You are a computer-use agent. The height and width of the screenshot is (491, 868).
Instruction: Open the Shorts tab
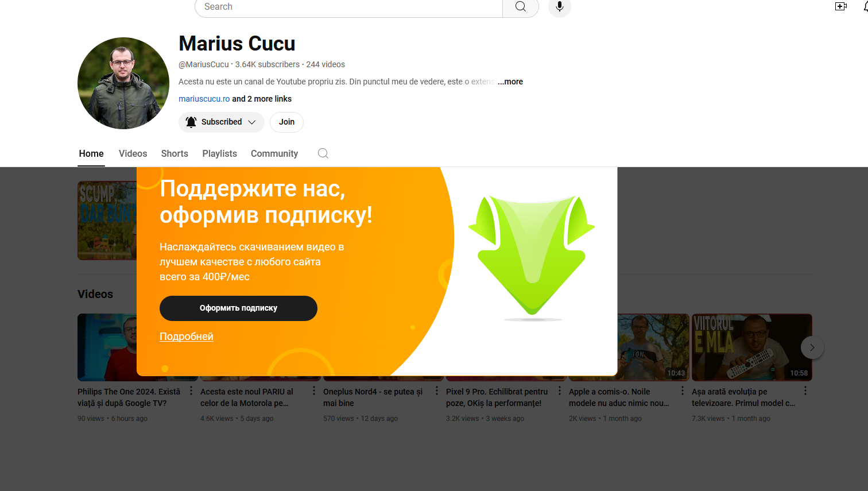175,153
